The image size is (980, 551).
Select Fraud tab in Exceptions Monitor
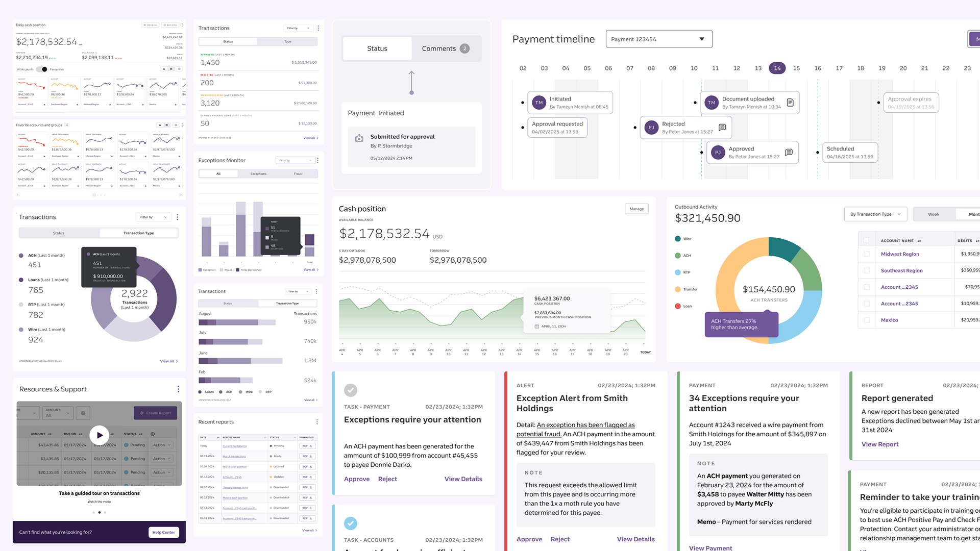[x=298, y=174]
